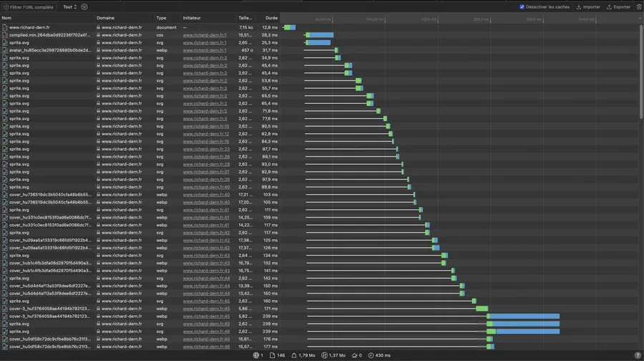644x361 pixels.
Task: Click the file icon of the 103 ms cover row
Action: tap(5, 195)
